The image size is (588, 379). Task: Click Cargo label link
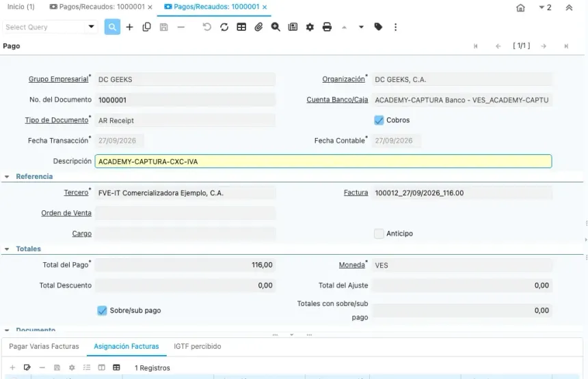[x=82, y=234]
